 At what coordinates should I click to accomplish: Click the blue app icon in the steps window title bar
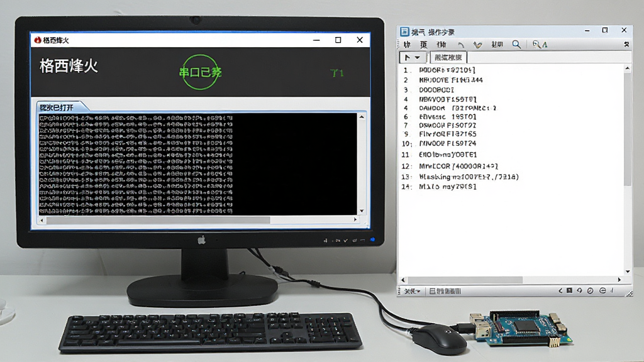point(404,31)
